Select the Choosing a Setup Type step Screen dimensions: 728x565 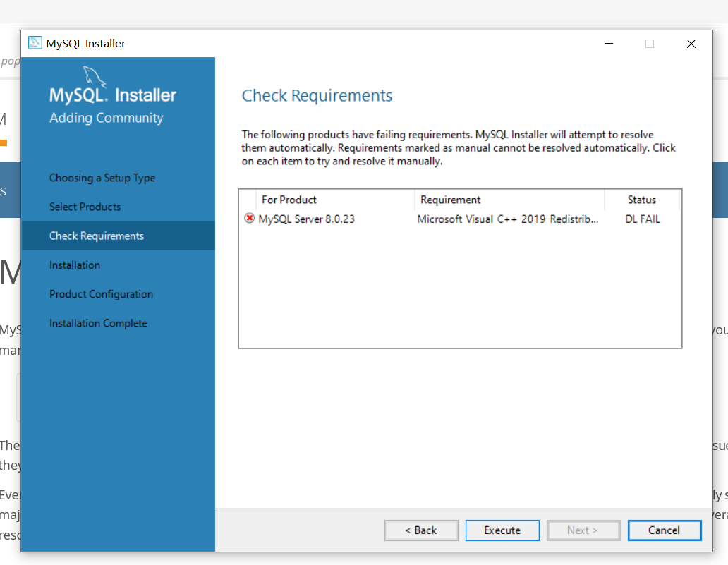[x=102, y=178]
